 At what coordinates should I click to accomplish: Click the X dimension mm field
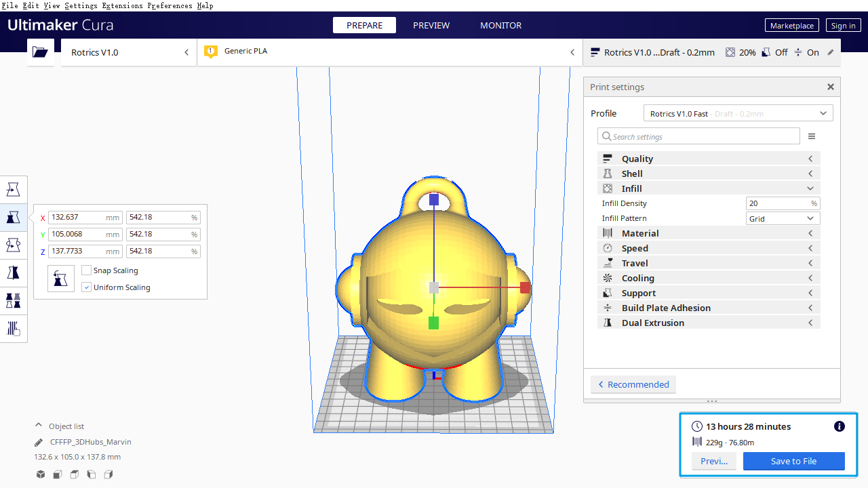tap(85, 218)
